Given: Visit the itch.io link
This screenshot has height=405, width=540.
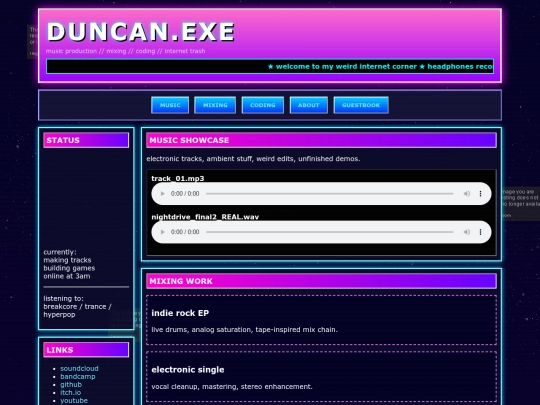Looking at the screenshot, I should tap(71, 393).
